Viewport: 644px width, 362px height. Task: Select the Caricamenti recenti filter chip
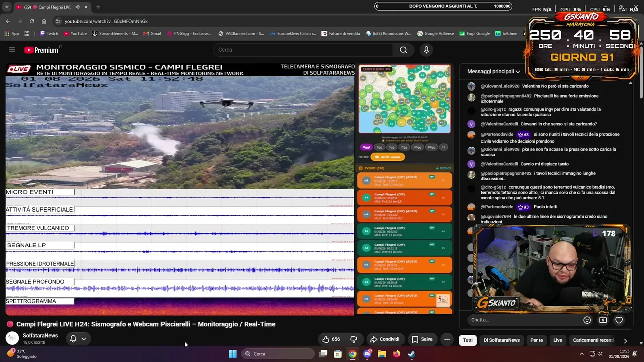click(593, 340)
